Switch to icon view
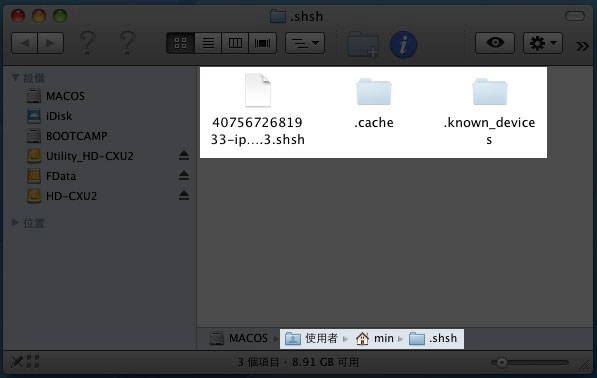The image size is (597, 378). (x=180, y=43)
